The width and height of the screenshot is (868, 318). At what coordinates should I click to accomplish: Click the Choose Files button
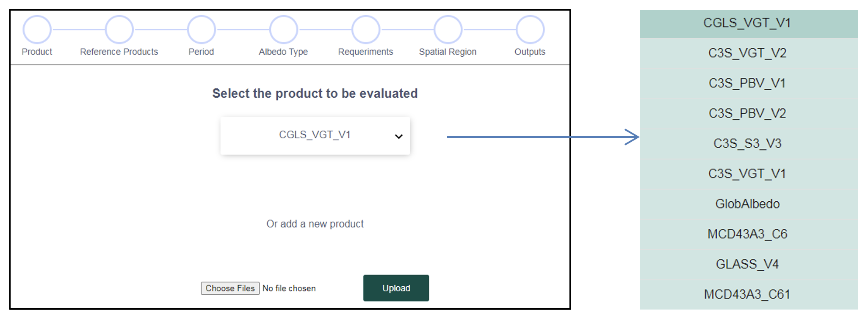click(x=230, y=288)
